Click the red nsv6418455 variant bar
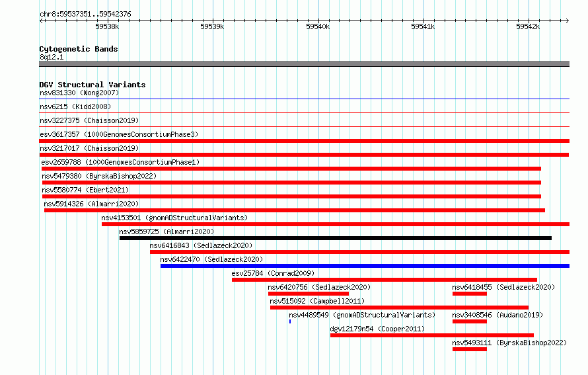Screen dimensions: 588x375 pyautogui.click(x=470, y=294)
